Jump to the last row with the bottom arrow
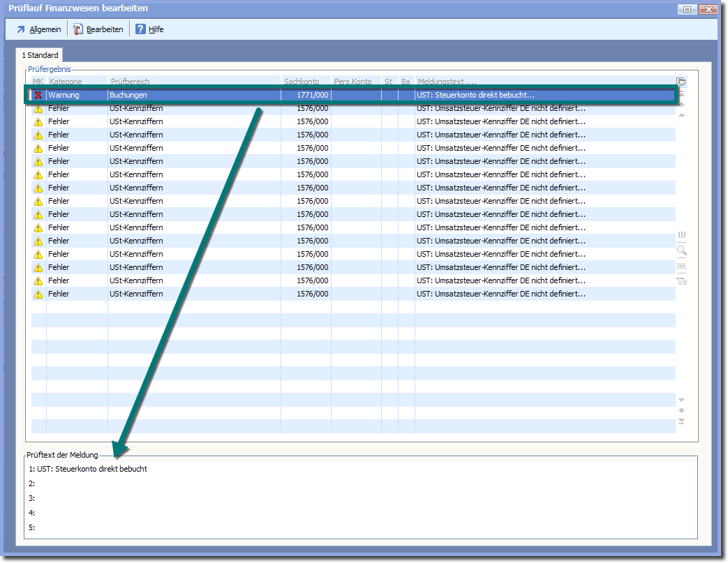 click(682, 421)
